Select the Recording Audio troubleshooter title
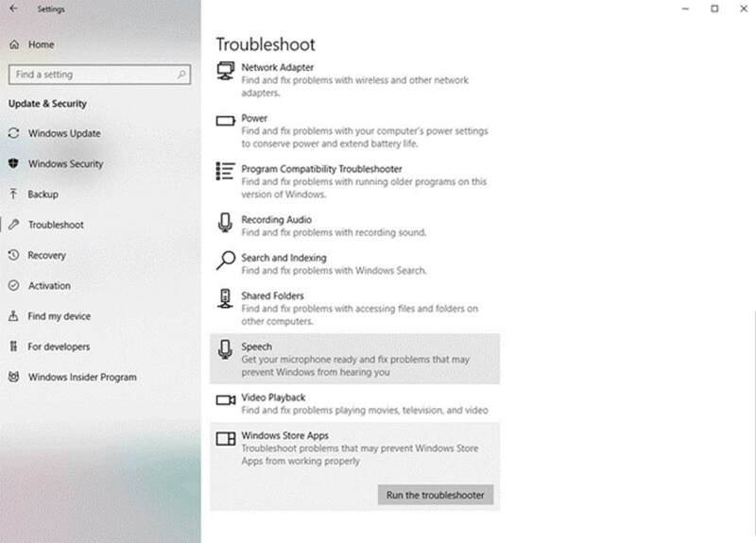This screenshot has width=756, height=543. point(276,220)
